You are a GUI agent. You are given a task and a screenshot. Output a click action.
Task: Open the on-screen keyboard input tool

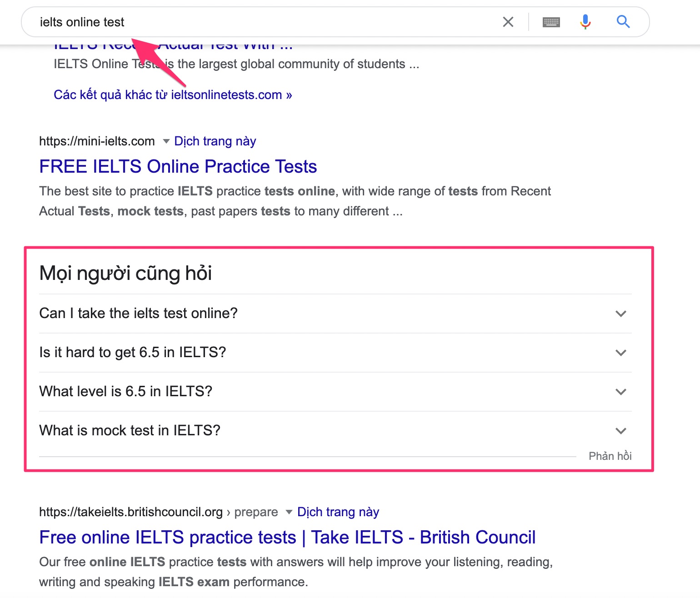pyautogui.click(x=551, y=22)
